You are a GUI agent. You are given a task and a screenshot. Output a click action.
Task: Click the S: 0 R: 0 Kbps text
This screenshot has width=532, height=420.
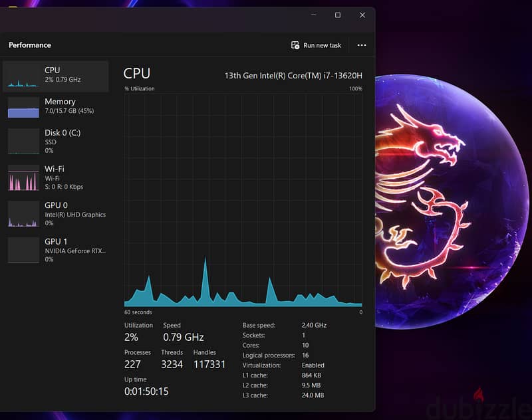64,187
